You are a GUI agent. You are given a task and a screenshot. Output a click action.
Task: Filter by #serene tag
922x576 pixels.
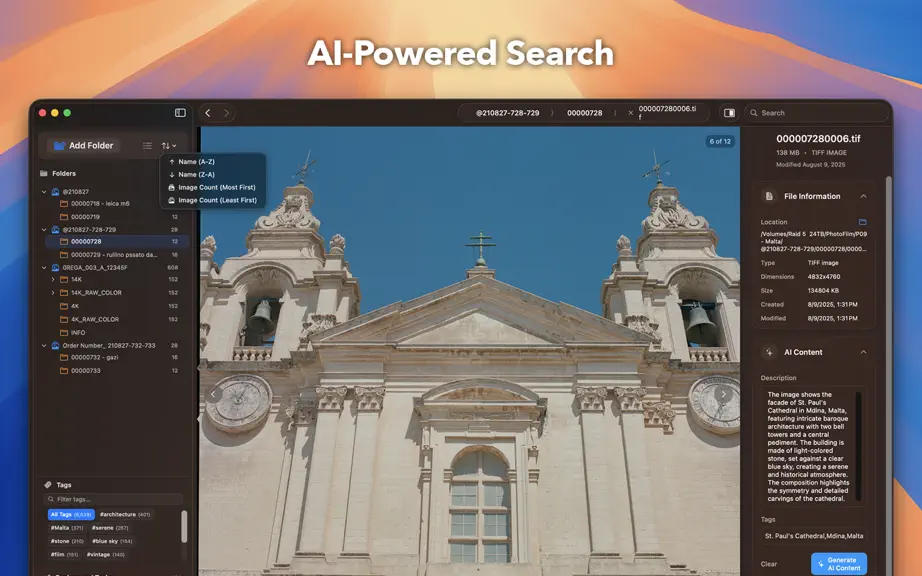click(110, 528)
